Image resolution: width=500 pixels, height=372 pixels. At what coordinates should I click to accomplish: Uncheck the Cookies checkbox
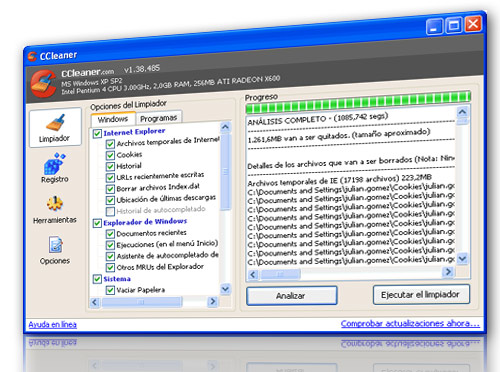click(110, 155)
